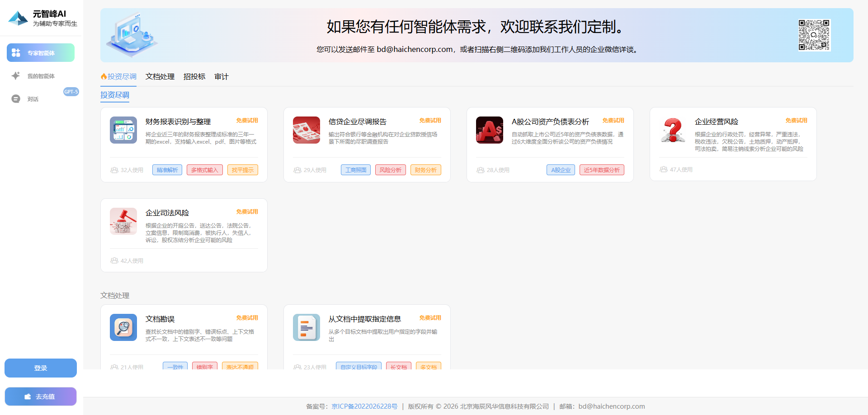The image size is (868, 415).
Task: Click the 47人使用 users icon
Action: pos(664,169)
